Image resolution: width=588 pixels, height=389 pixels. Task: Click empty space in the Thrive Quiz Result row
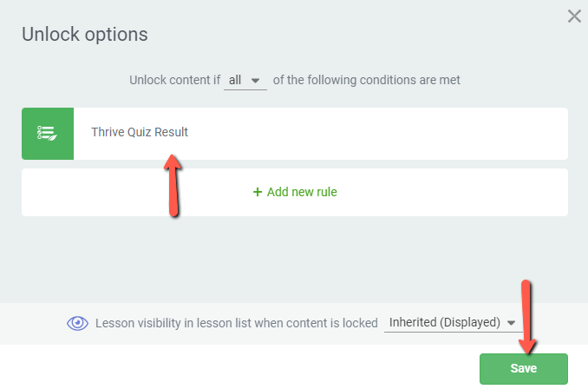tap(375, 134)
